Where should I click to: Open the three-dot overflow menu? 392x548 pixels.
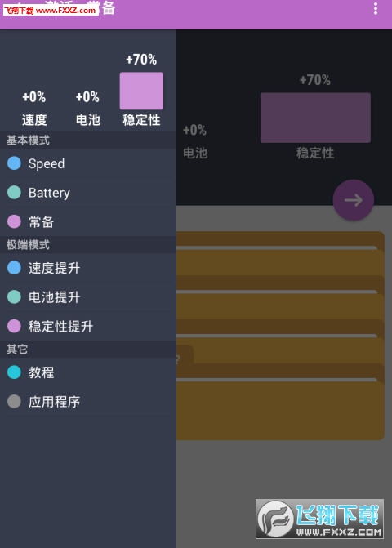click(x=376, y=8)
